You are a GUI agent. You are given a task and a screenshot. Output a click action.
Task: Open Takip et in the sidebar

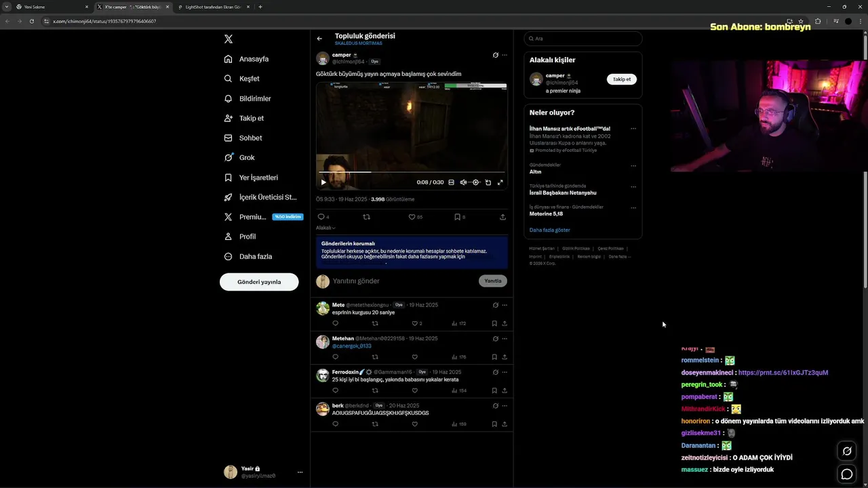click(x=244, y=118)
